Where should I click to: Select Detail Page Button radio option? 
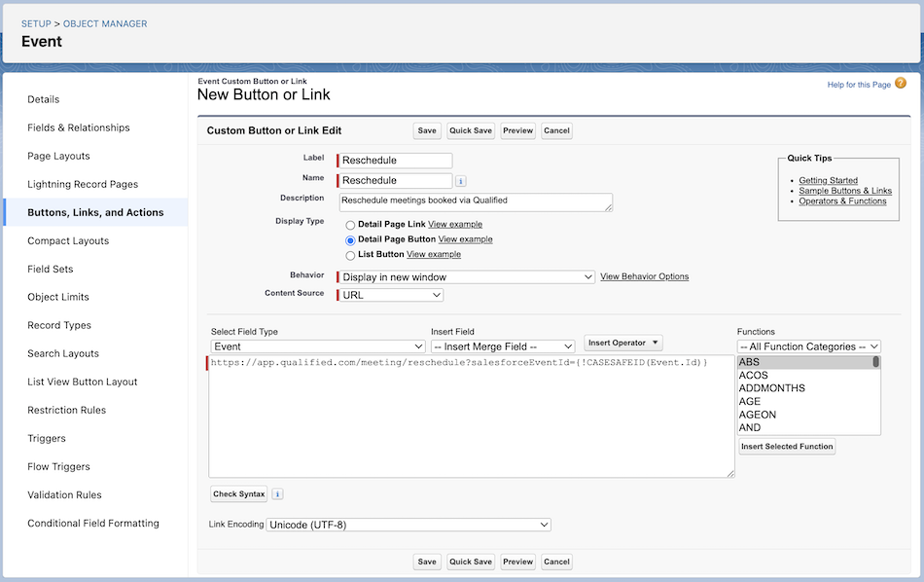click(350, 240)
